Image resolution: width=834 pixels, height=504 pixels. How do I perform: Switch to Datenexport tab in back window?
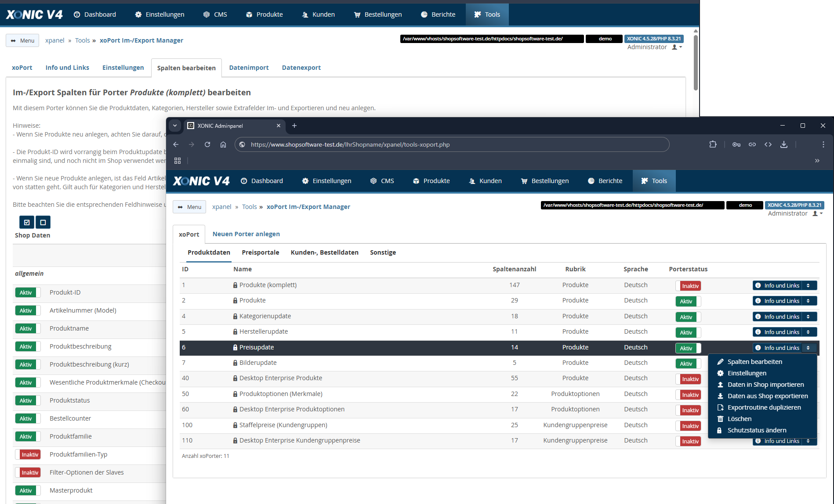(301, 68)
